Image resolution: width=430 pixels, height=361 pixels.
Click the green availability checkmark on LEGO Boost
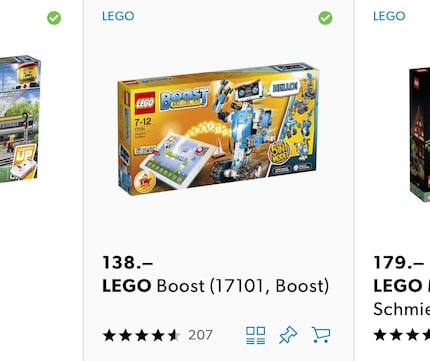pyautogui.click(x=325, y=18)
